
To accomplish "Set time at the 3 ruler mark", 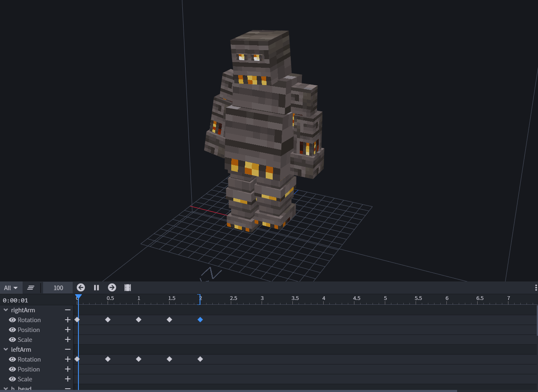I will tap(262, 299).
